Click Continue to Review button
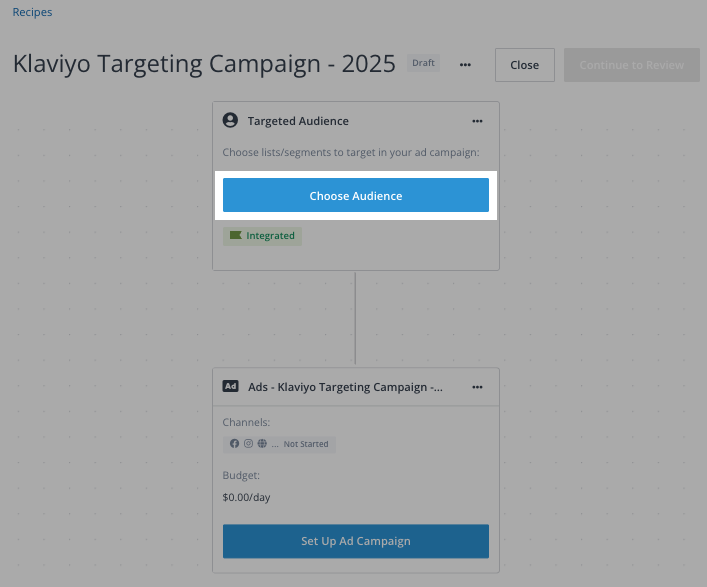 632,65
